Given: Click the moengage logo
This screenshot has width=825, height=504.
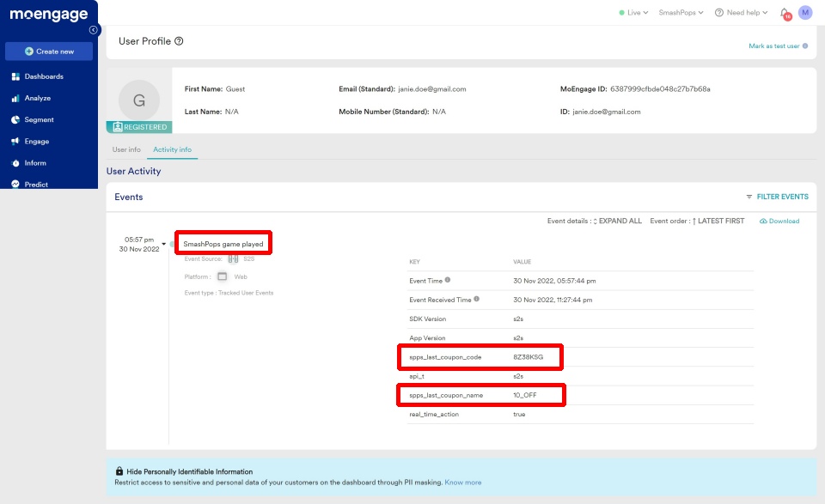Looking at the screenshot, I should [x=49, y=15].
